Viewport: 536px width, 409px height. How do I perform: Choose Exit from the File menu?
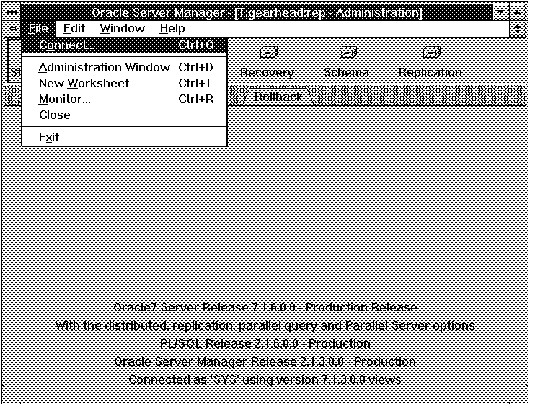point(124,137)
